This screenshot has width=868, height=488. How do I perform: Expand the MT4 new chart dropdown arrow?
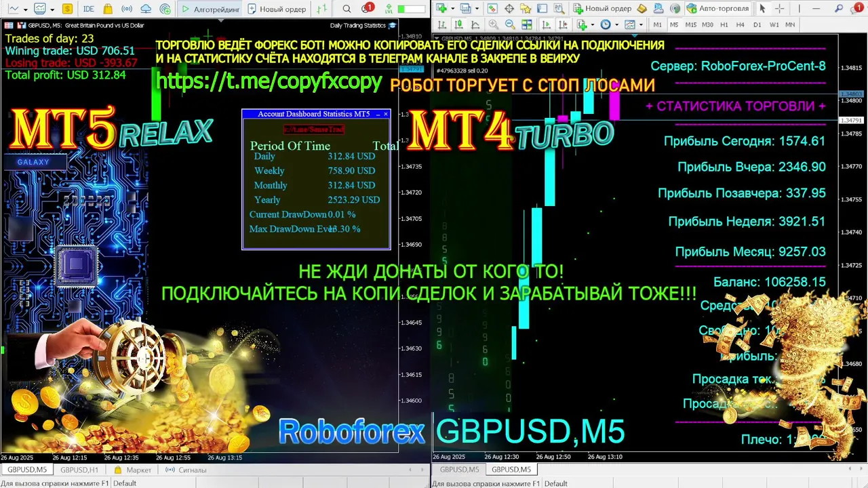[x=452, y=9]
